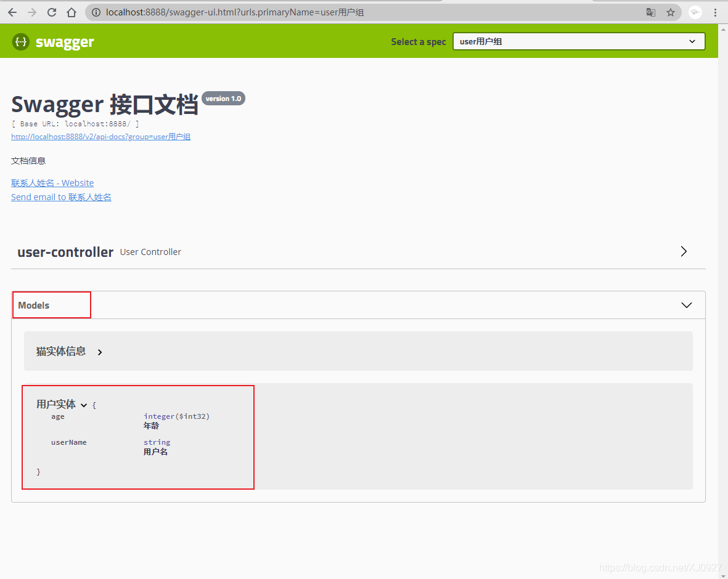Open the Select a spec dropdown
This screenshot has width=728, height=579.
pos(578,41)
